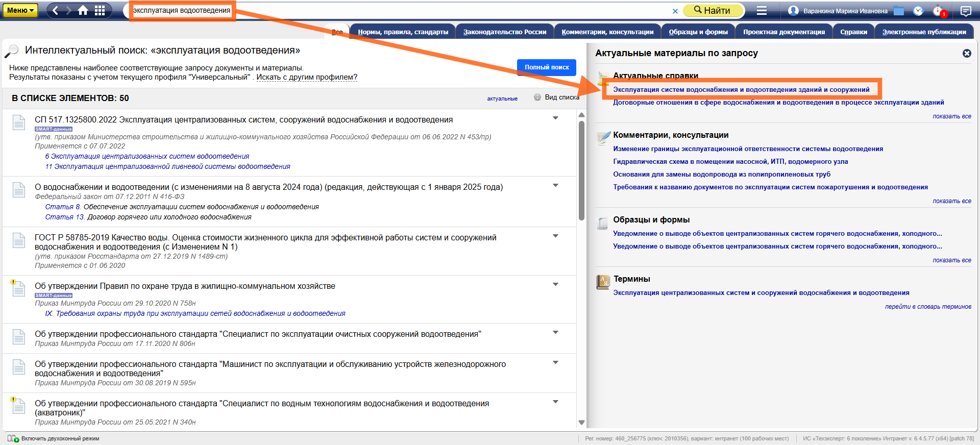Open the stopwatch icon with badge 1
Screen dimensions: 980x445
939,11
